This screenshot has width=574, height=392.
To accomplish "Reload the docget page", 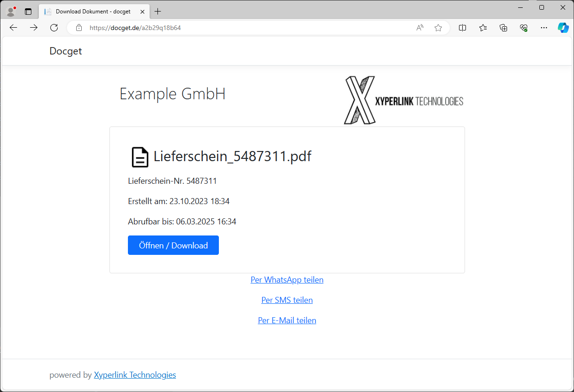I will tap(54, 28).
